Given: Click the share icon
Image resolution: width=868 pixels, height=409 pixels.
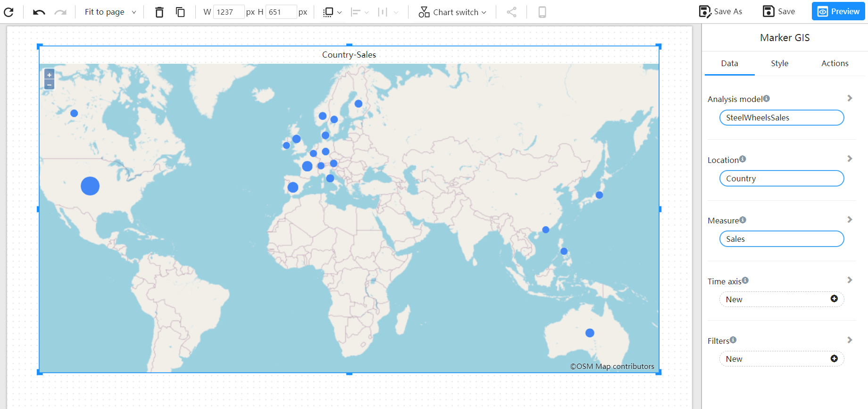Looking at the screenshot, I should pyautogui.click(x=512, y=12).
